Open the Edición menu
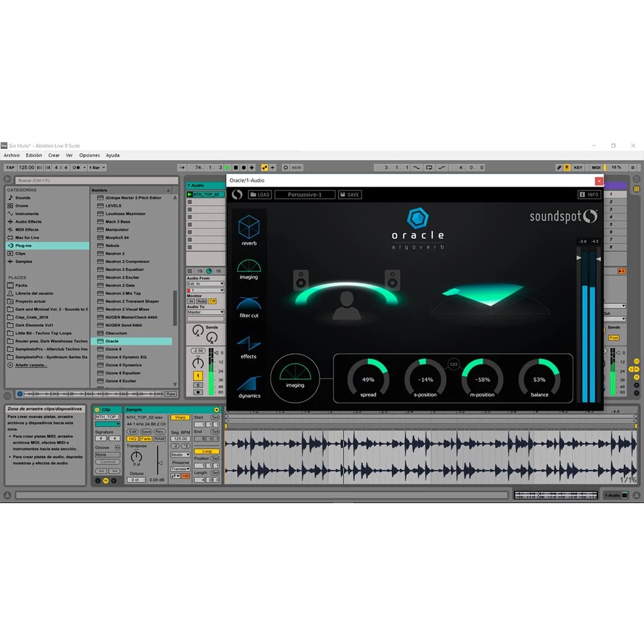The image size is (644, 644). pos(34,155)
